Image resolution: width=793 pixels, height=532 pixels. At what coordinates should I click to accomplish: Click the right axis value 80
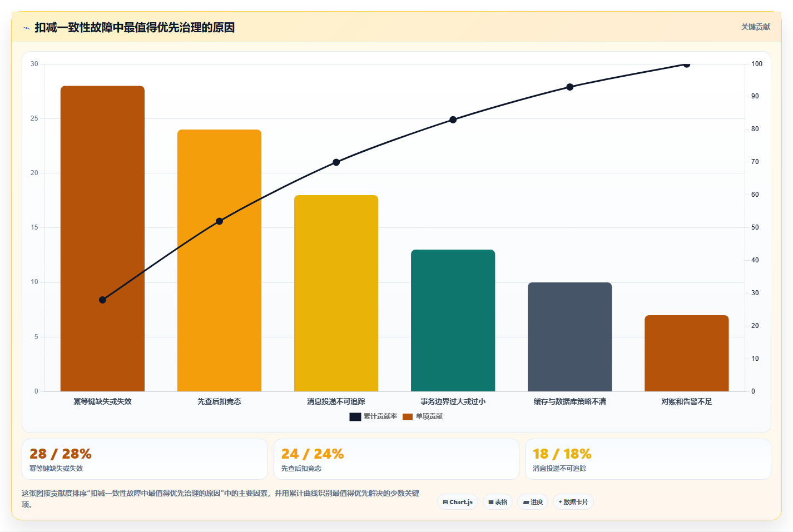point(755,129)
